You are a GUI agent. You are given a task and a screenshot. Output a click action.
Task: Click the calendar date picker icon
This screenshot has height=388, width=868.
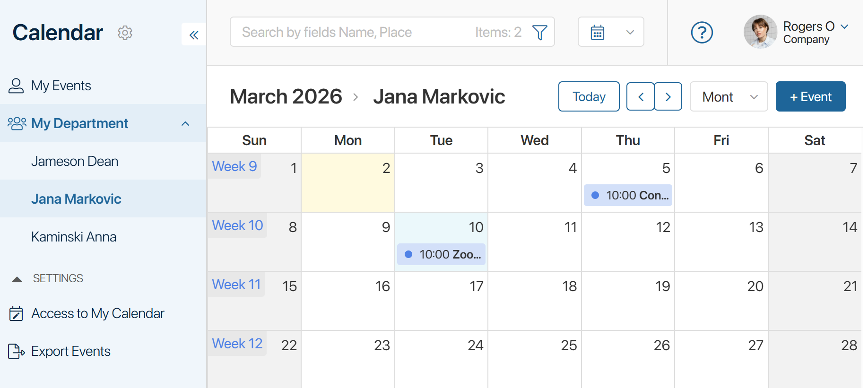pyautogui.click(x=598, y=32)
